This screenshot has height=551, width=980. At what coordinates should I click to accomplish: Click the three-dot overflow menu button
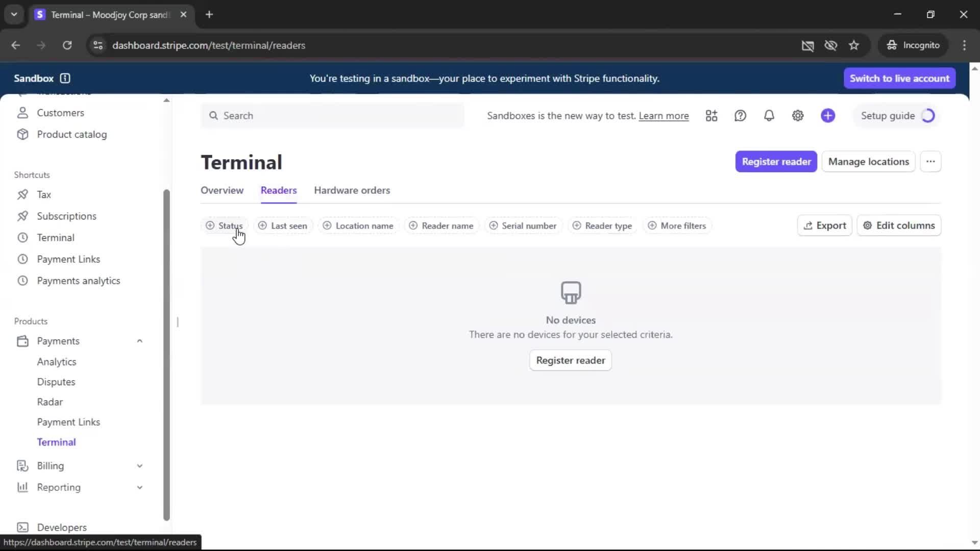tap(930, 162)
